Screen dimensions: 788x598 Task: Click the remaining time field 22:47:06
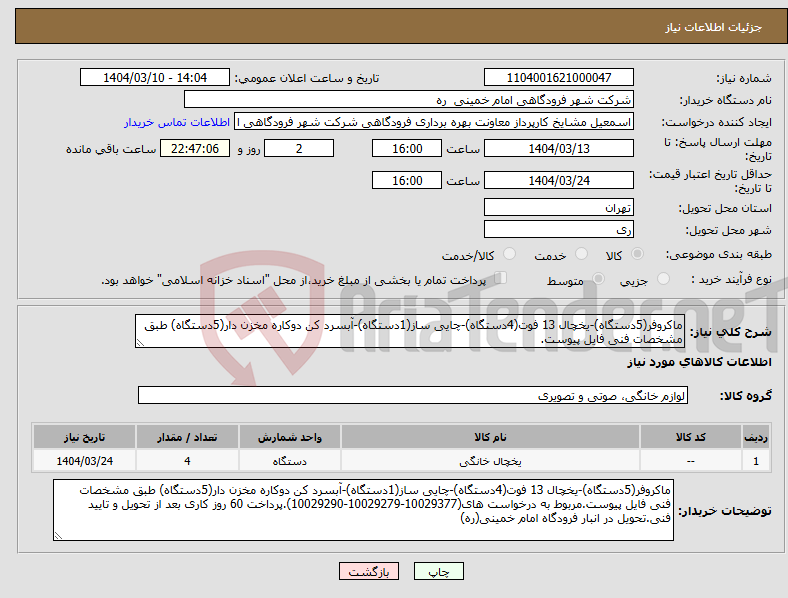click(x=195, y=148)
